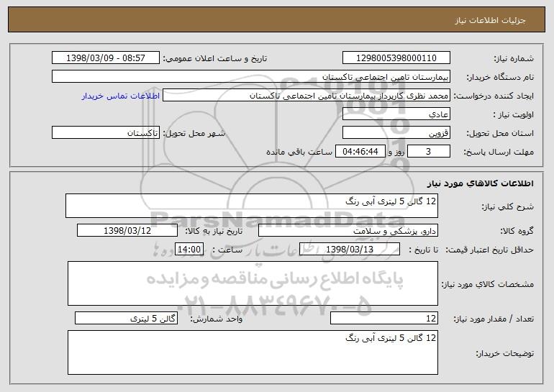554x392 pixels.
Task: Click the price validity date 1398/03/13
Action: point(350,250)
